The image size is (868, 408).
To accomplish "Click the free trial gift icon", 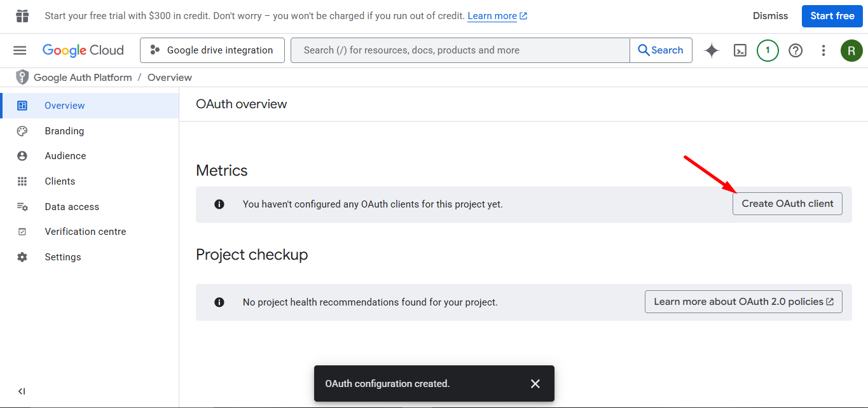I will click(22, 15).
